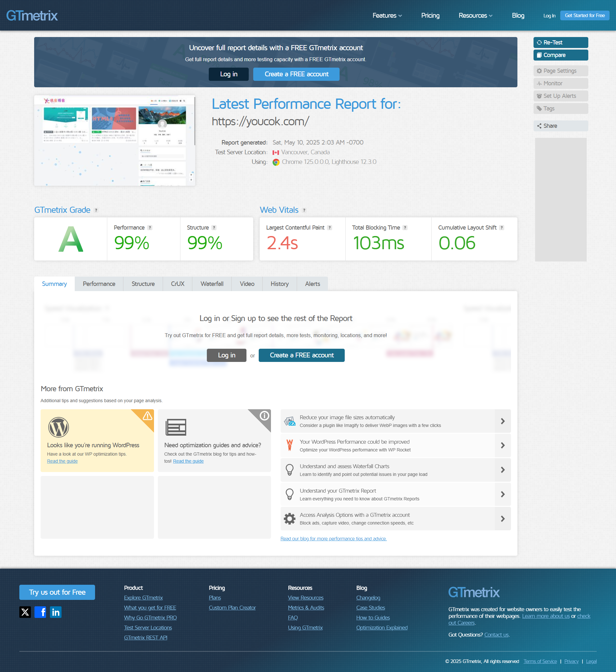
Task: Click the youcok.com page screenshot thumbnail
Action: [114, 141]
